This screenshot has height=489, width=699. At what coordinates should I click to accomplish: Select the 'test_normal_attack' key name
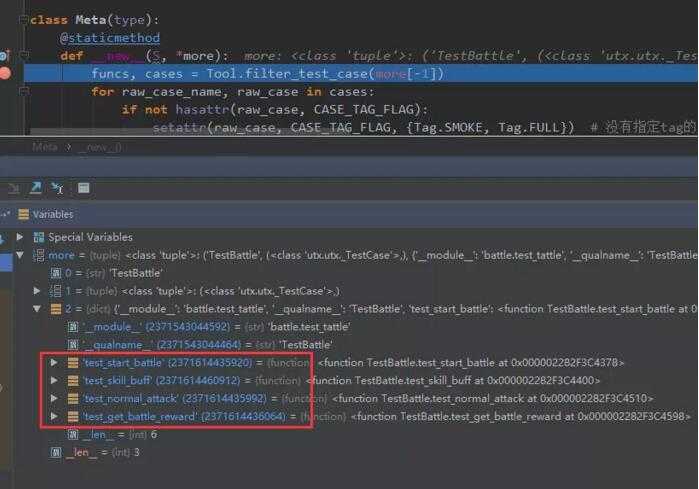click(x=131, y=399)
